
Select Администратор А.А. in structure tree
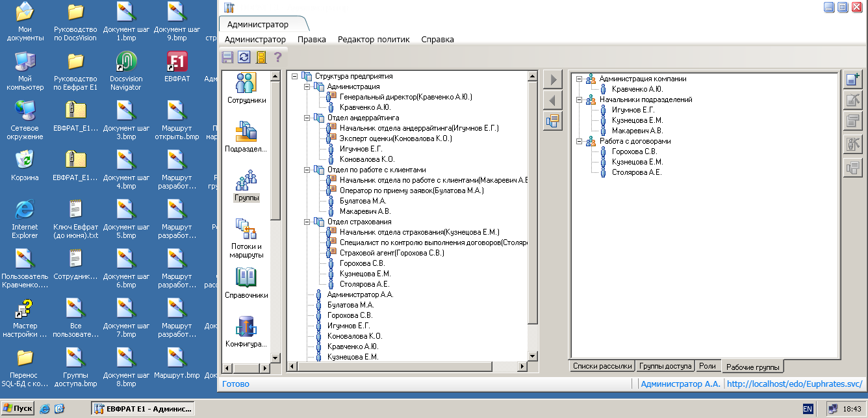pos(361,294)
